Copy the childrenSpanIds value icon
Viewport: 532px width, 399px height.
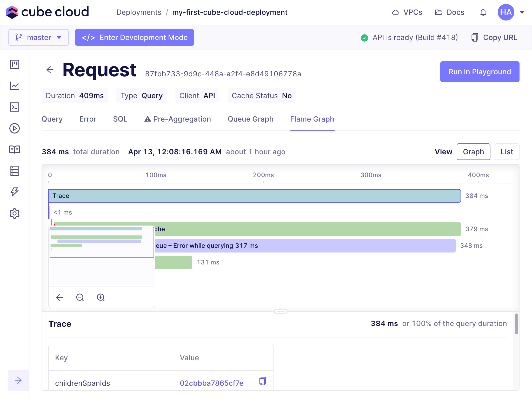[263, 381]
